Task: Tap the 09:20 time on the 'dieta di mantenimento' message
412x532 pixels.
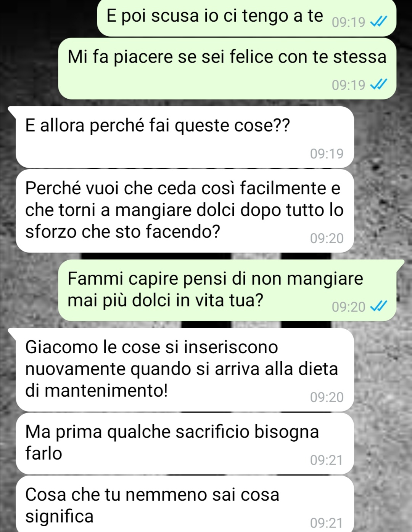Action: pos(327,397)
